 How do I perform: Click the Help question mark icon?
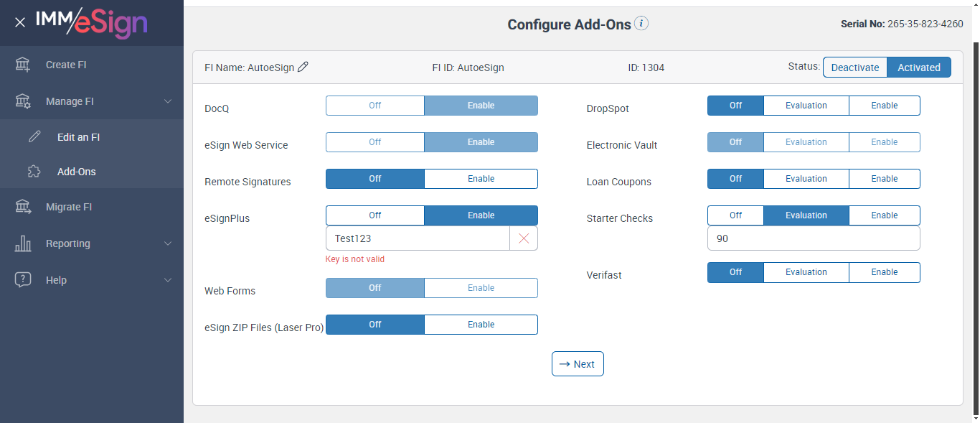tap(23, 280)
